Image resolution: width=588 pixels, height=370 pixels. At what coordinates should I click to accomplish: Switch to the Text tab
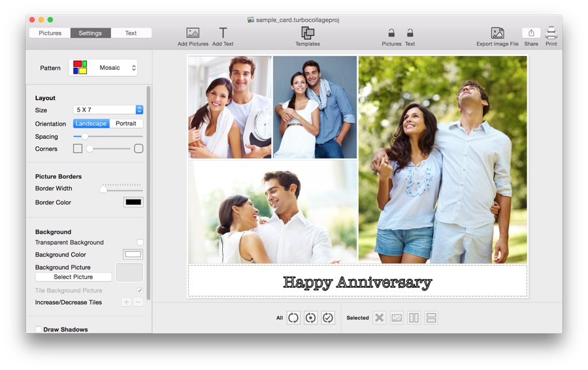(x=131, y=33)
